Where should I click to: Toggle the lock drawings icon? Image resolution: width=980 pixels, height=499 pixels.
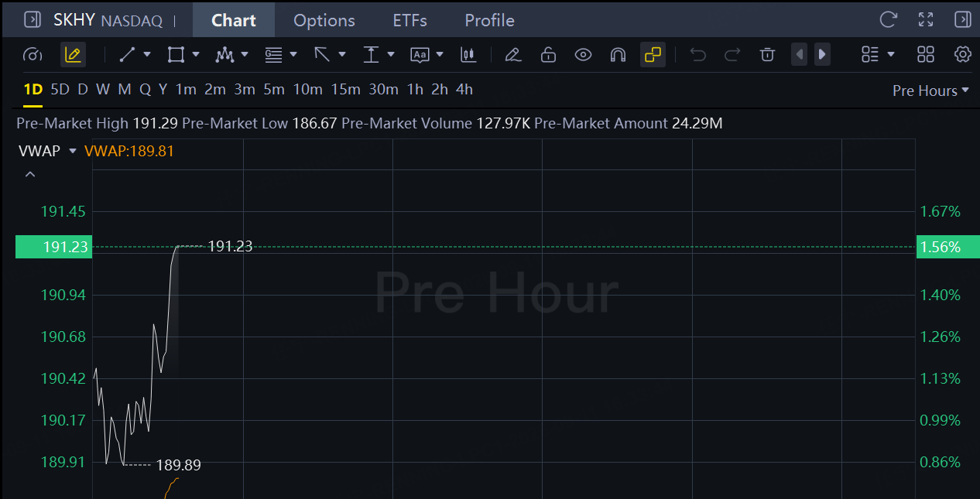pyautogui.click(x=548, y=54)
